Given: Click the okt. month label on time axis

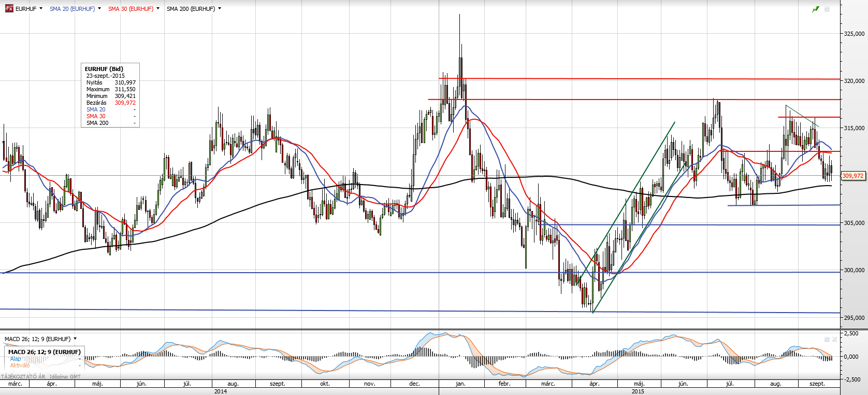Looking at the screenshot, I should (325, 384).
